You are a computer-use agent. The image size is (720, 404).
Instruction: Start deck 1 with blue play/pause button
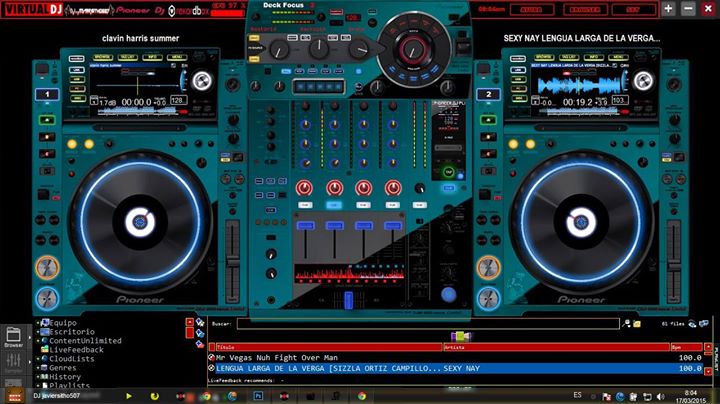[x=47, y=299]
